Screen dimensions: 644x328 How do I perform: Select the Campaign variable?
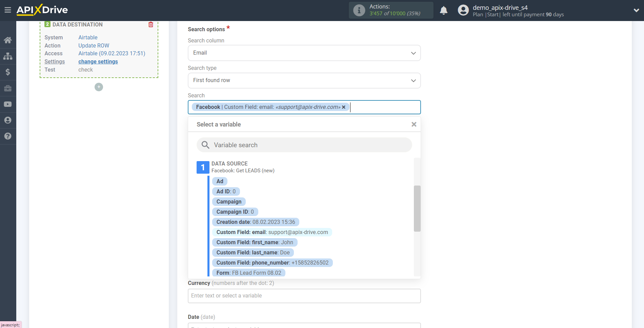coord(229,201)
